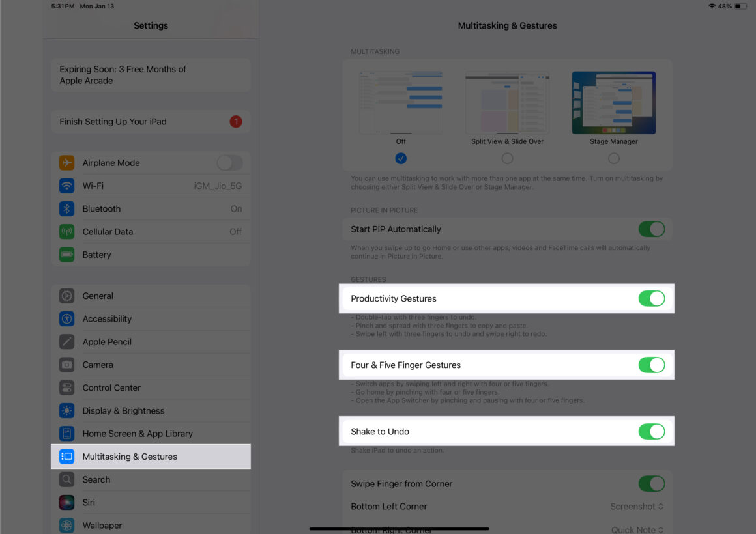Open the Apple Arcade free trial banner

click(x=150, y=75)
